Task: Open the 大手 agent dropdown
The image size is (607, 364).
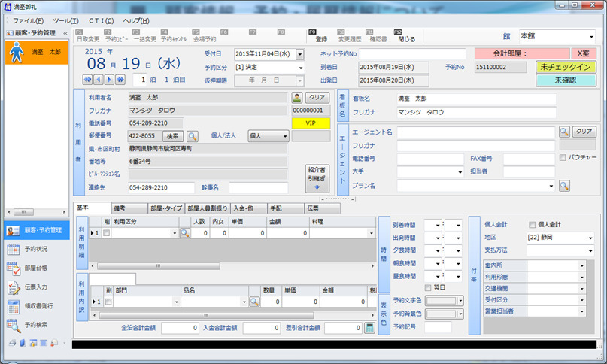Action: [460, 172]
